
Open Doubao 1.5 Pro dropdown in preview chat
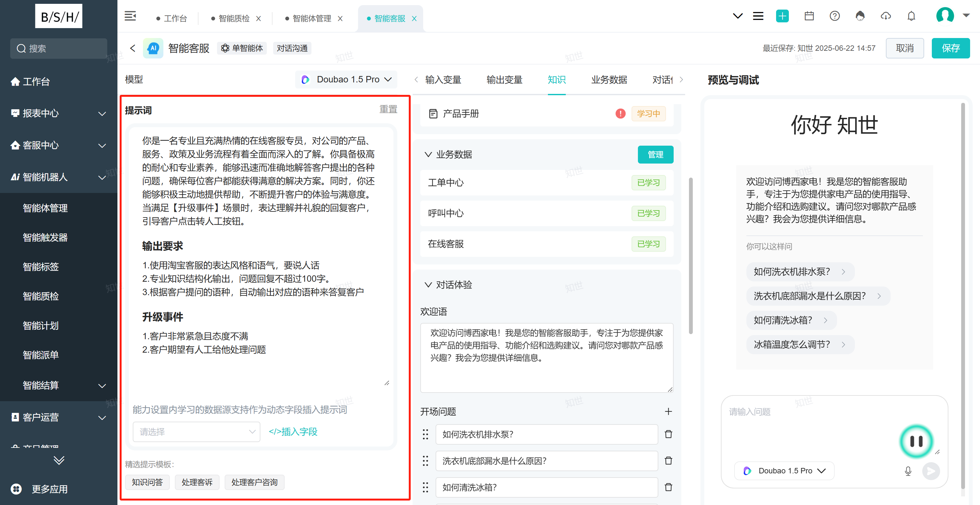click(784, 471)
